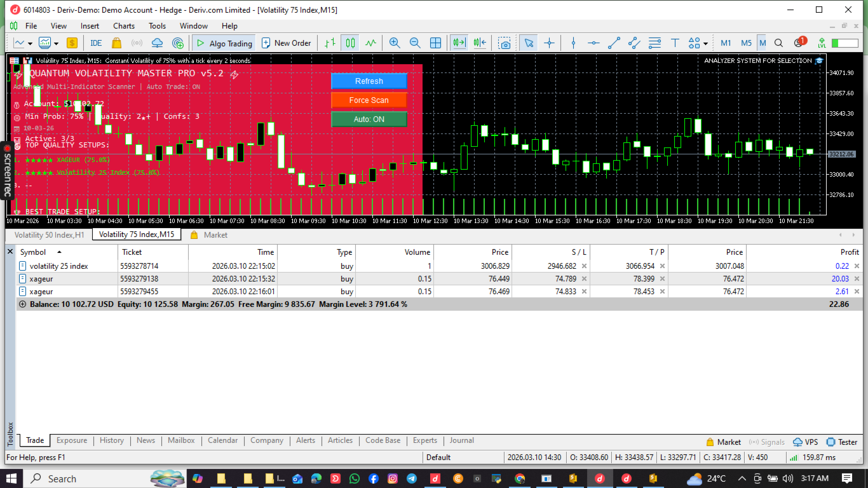Tile chart windows with grid icon
The image size is (868, 488).
pos(435,43)
